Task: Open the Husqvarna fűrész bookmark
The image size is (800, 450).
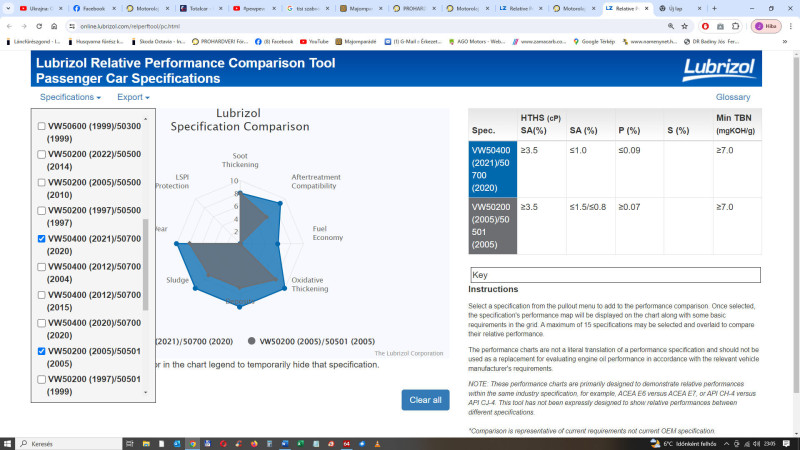Action: [x=95, y=41]
